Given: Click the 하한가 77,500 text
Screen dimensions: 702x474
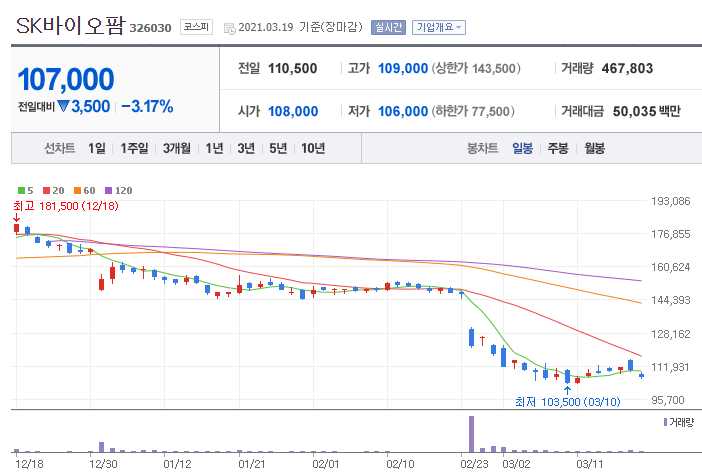Looking at the screenshot, I should (x=473, y=111).
